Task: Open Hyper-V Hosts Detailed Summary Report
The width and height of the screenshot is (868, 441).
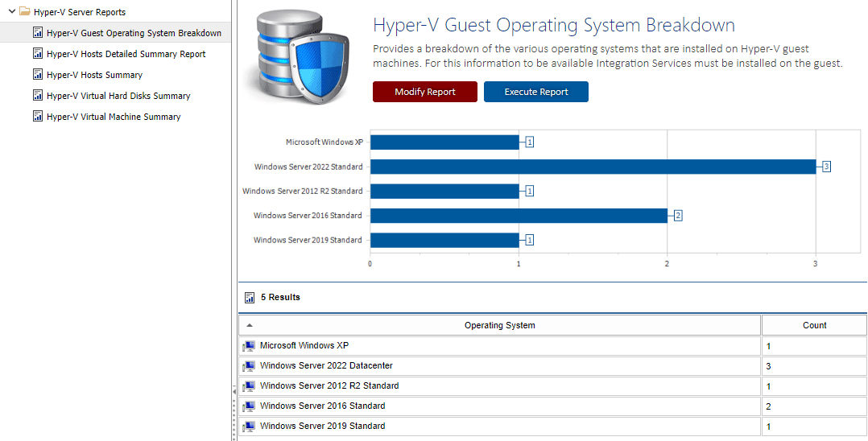Action: 126,54
